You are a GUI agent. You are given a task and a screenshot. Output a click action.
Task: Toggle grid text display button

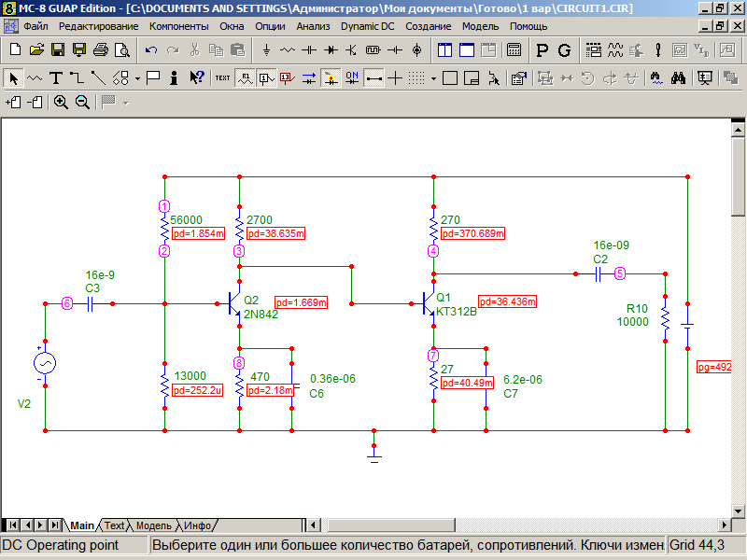(222, 77)
